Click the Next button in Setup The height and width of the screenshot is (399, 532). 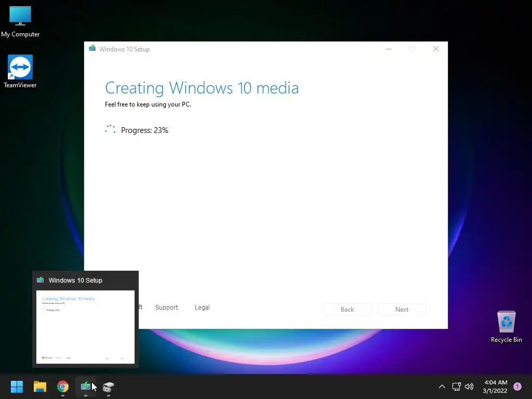coord(402,310)
